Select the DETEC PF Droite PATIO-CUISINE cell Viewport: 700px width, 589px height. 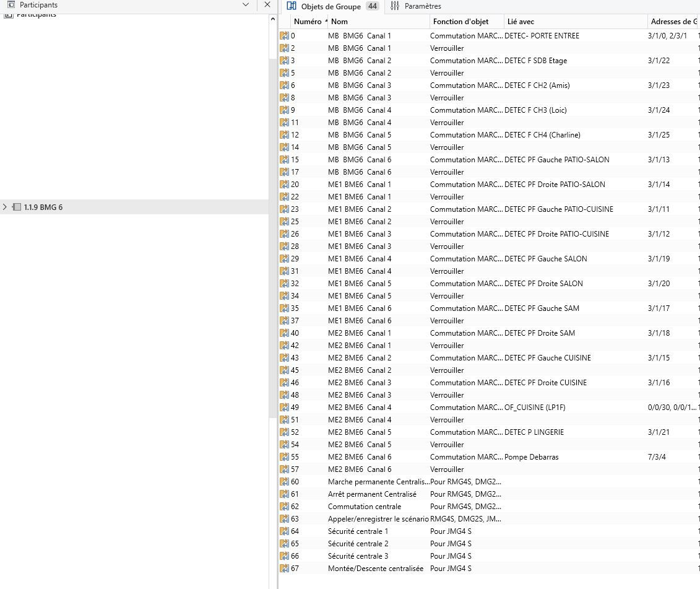[x=556, y=233]
